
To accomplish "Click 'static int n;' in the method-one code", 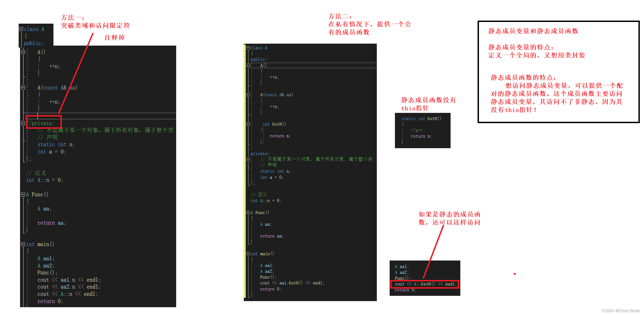I will [56, 145].
